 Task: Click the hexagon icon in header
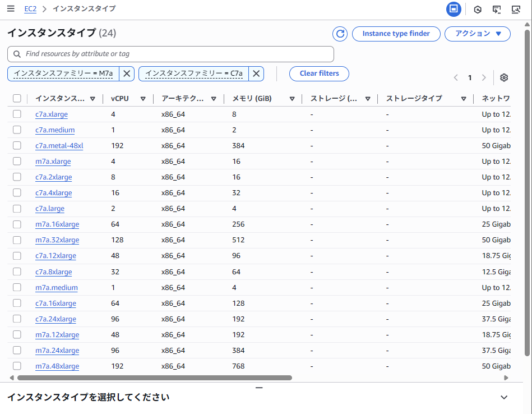478,10
